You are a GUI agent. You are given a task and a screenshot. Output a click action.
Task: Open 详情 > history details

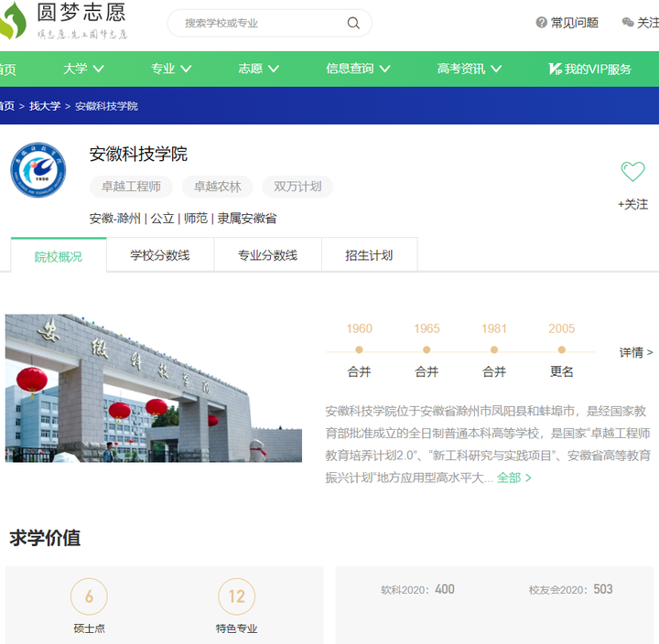click(636, 352)
